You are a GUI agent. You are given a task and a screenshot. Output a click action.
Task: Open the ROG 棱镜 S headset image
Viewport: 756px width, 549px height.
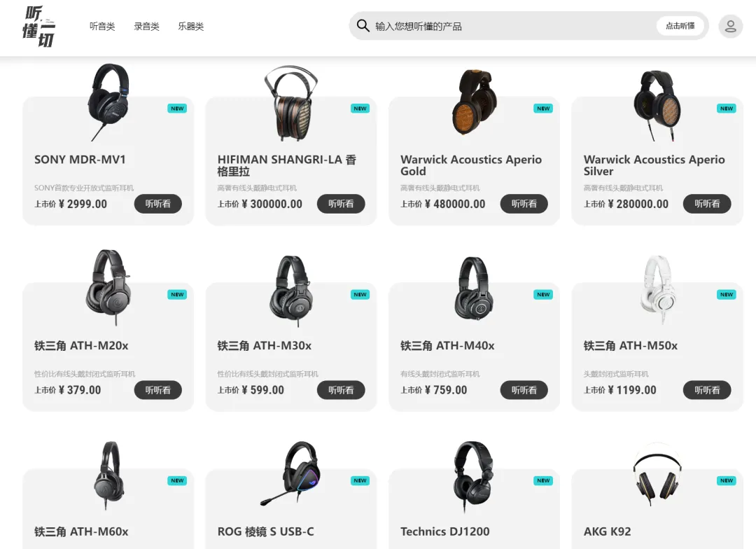[291, 473]
